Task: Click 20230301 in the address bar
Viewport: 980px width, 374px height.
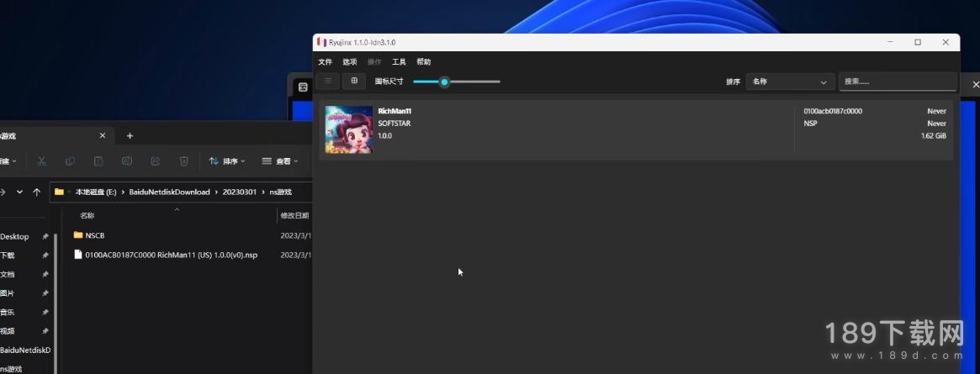Action: 240,192
